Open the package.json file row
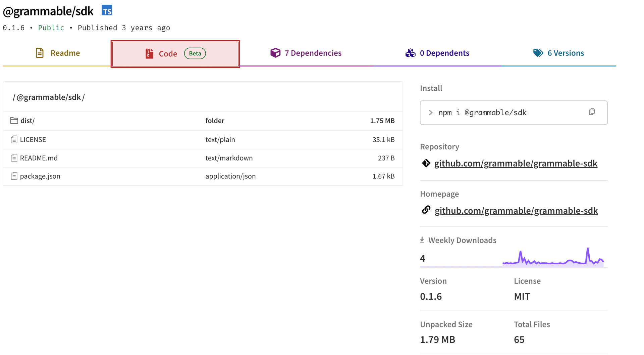The image size is (644, 355). pyautogui.click(x=40, y=176)
